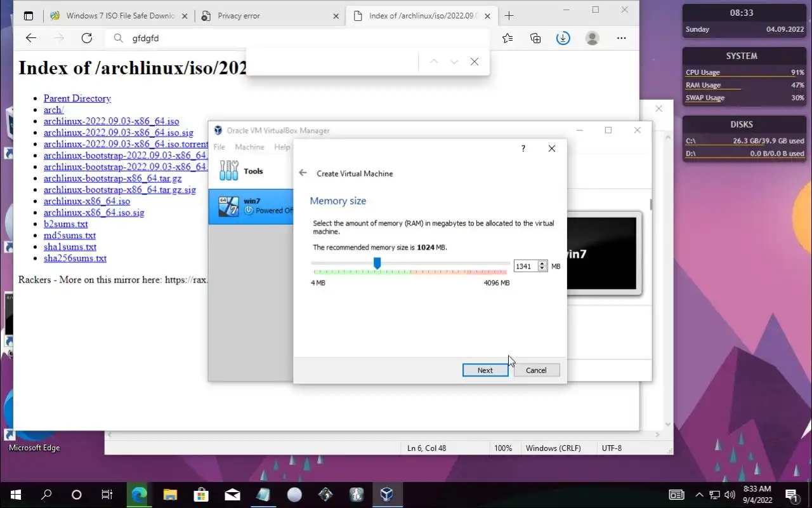Click the Edge icon in the taskbar

coord(139,495)
